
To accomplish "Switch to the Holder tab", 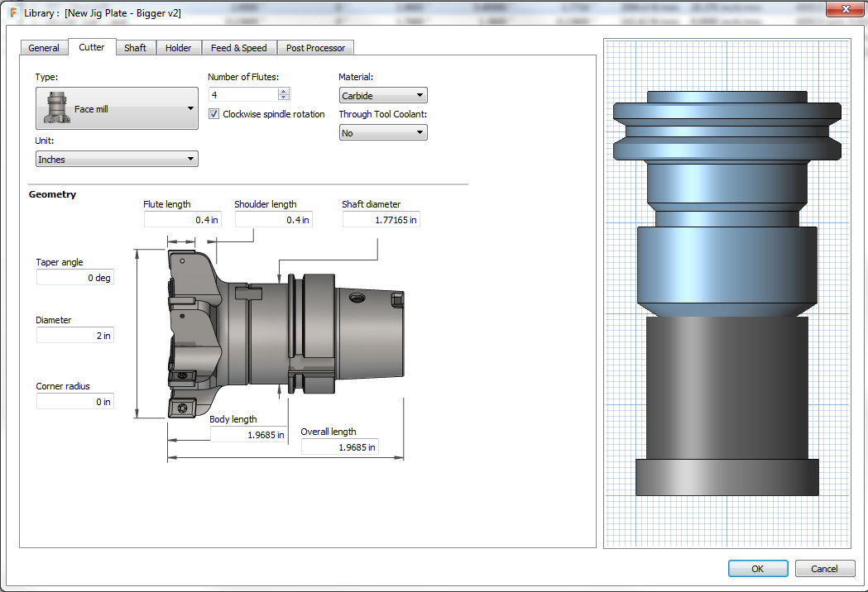I will click(x=178, y=48).
